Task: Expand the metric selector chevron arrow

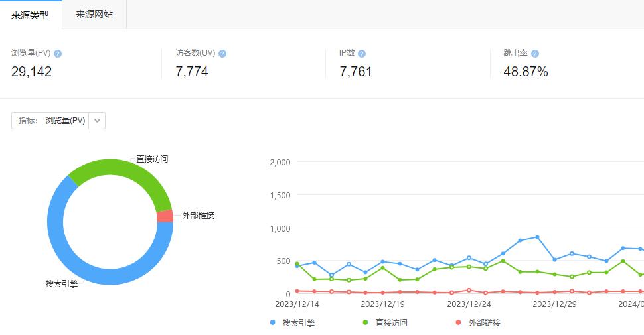Action: click(x=98, y=121)
